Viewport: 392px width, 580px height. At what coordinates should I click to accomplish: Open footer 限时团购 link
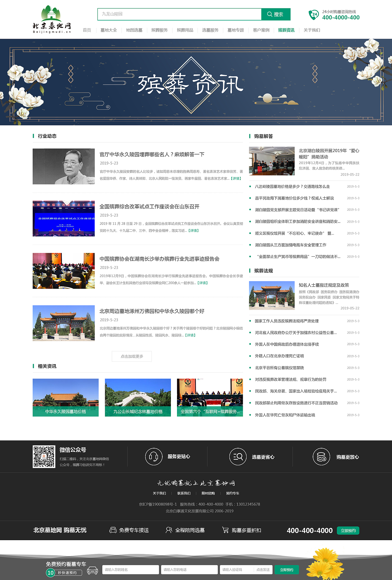click(208, 493)
